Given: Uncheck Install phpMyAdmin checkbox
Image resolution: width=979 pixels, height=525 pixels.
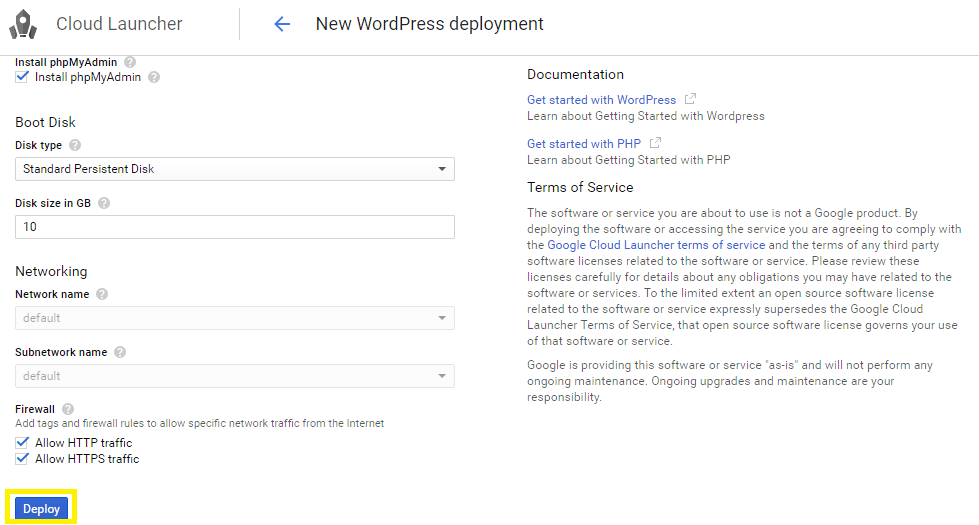Looking at the screenshot, I should [22, 77].
